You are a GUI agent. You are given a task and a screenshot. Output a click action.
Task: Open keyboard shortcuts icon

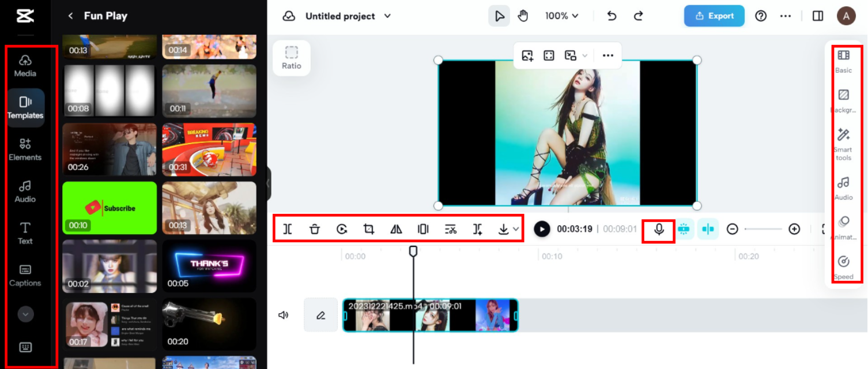point(25,347)
